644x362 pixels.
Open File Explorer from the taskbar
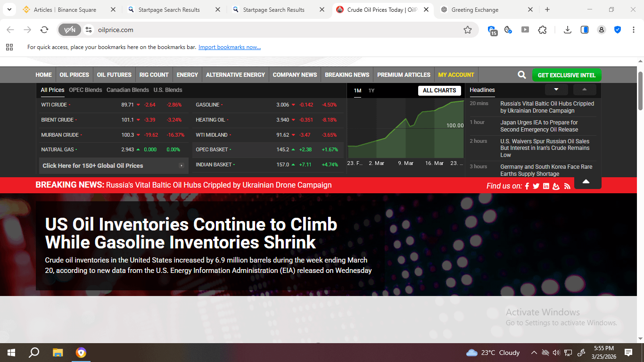tap(58, 353)
